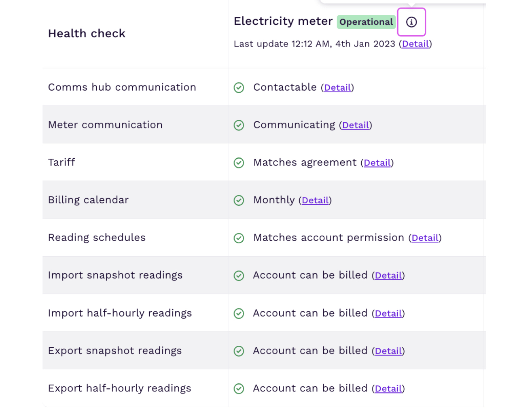Click the green check icon for Contactable
This screenshot has width=532, height=417.
click(x=239, y=87)
